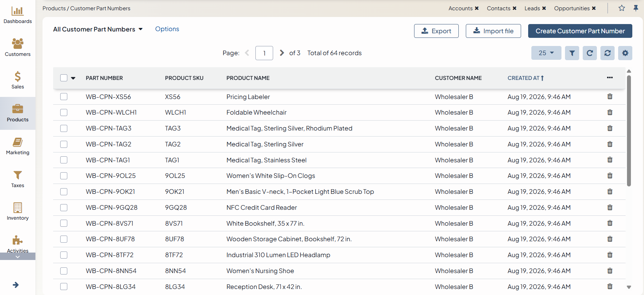Delete the WB-CPN-9OK21 row

610,192
